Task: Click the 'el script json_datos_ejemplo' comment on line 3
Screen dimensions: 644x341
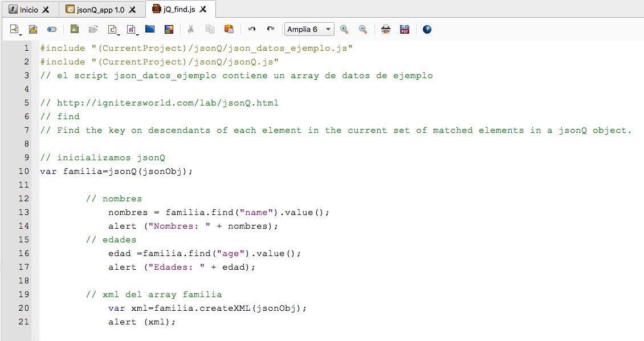Action: point(236,76)
